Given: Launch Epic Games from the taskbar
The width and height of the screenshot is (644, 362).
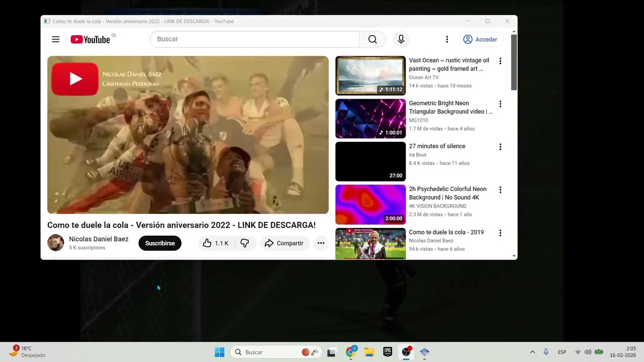Looking at the screenshot, I should click(x=387, y=352).
